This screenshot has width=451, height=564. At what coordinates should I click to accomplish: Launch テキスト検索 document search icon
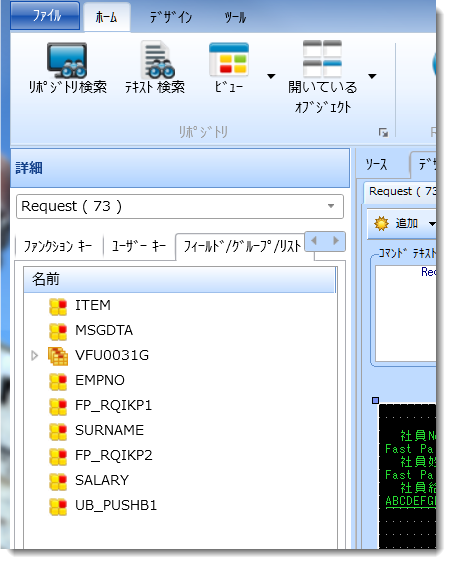(x=157, y=60)
